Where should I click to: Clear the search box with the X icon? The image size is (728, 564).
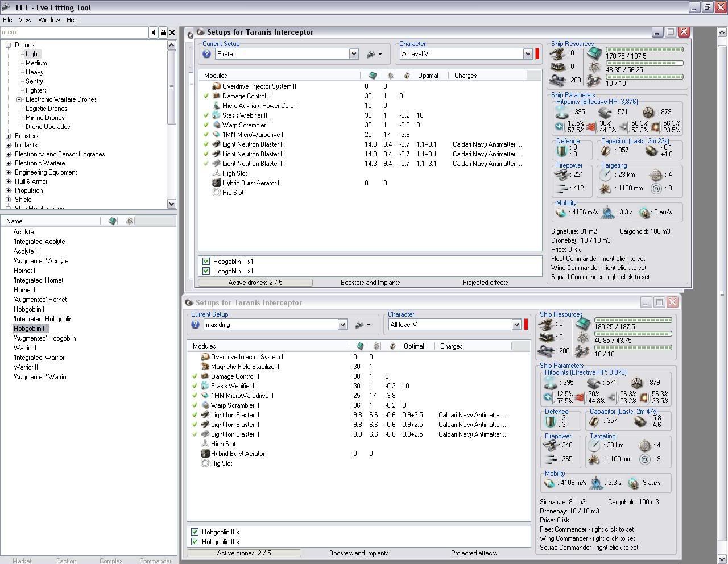[172, 32]
